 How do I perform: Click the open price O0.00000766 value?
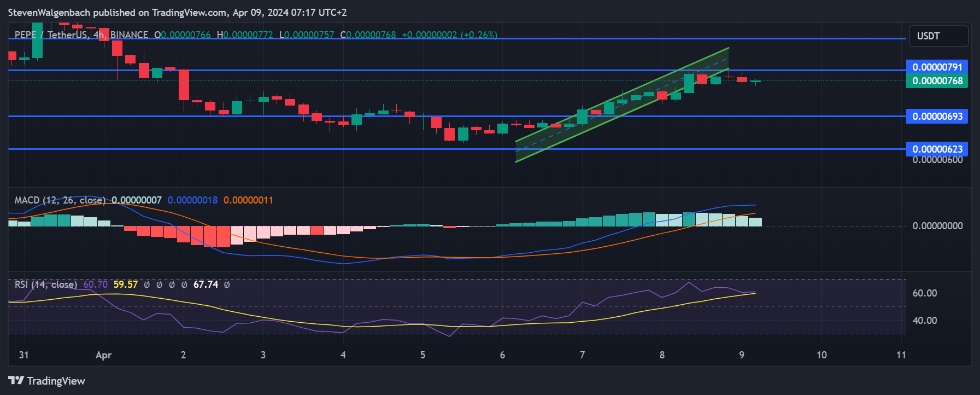tap(182, 35)
